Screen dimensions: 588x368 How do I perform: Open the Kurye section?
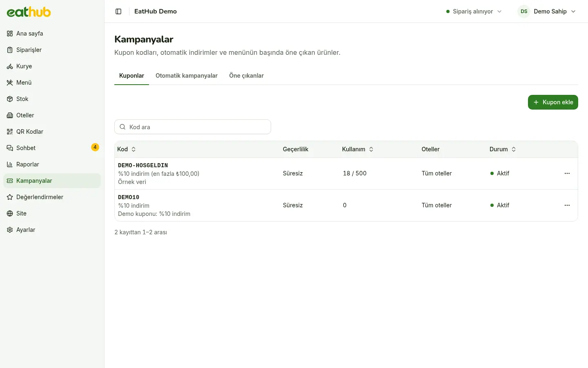pos(52,66)
